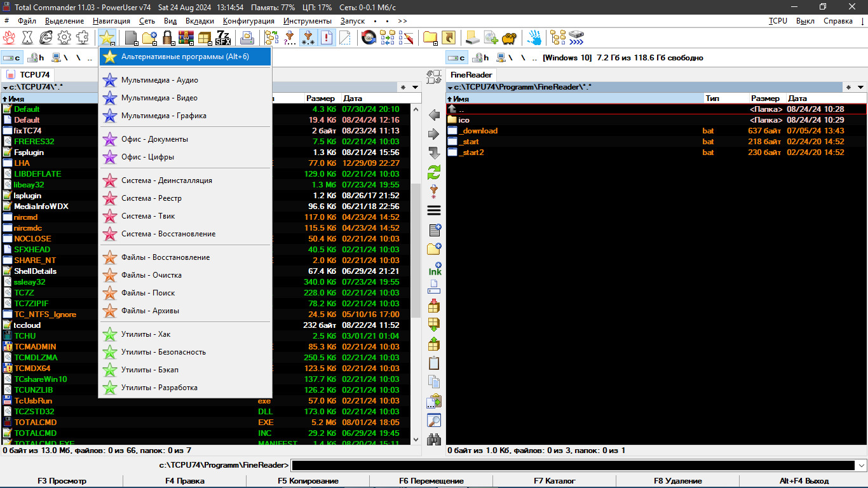The image size is (868, 488).
Task: Click the Alt+F4 Выход button
Action: pyautogui.click(x=804, y=481)
